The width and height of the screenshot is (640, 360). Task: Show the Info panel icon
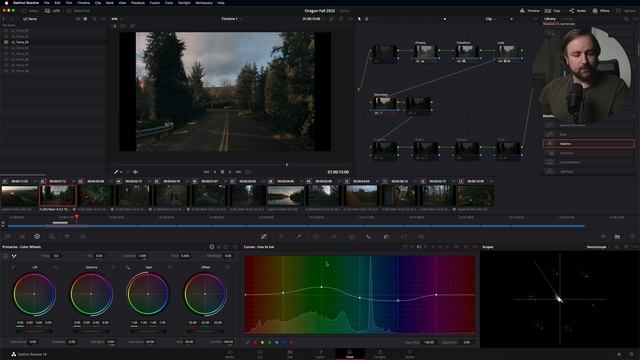tap(632, 236)
